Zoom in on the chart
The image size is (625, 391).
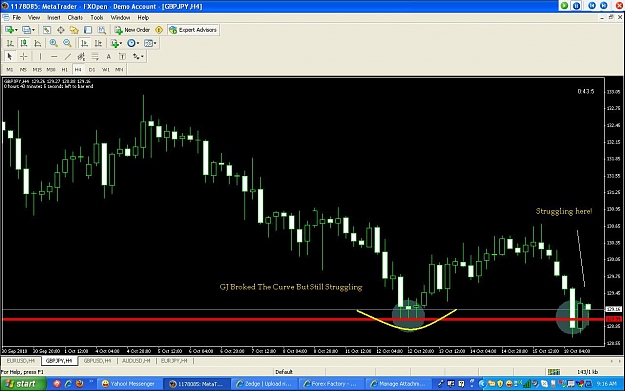[53, 43]
